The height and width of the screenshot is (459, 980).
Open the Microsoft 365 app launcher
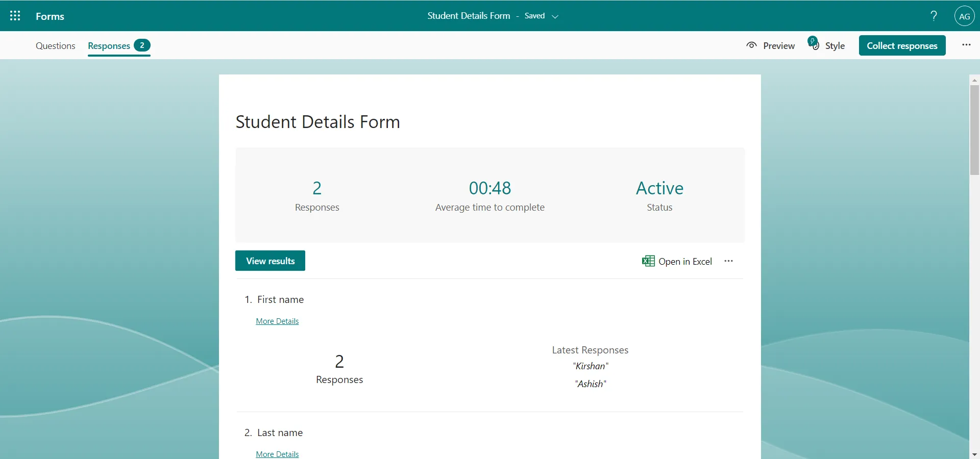pyautogui.click(x=15, y=16)
